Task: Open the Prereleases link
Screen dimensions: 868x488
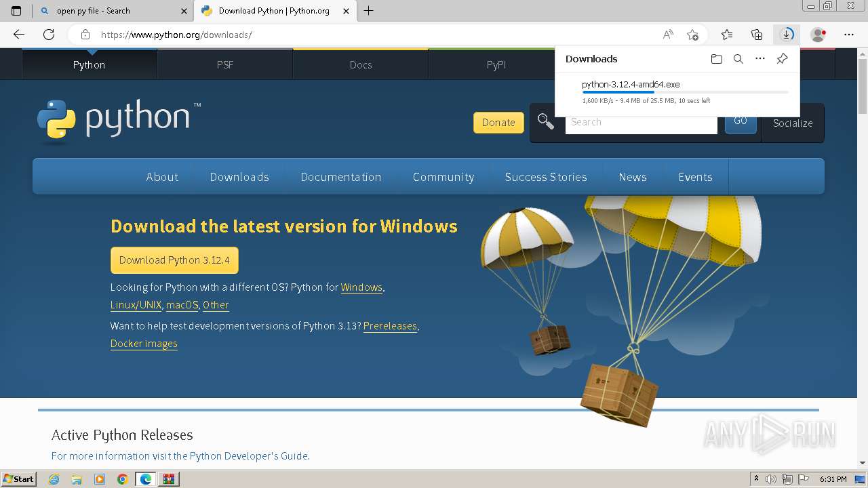Action: point(390,326)
